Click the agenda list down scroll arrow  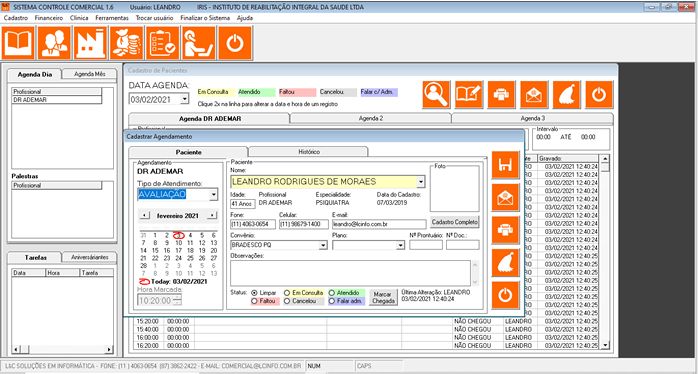point(605,345)
